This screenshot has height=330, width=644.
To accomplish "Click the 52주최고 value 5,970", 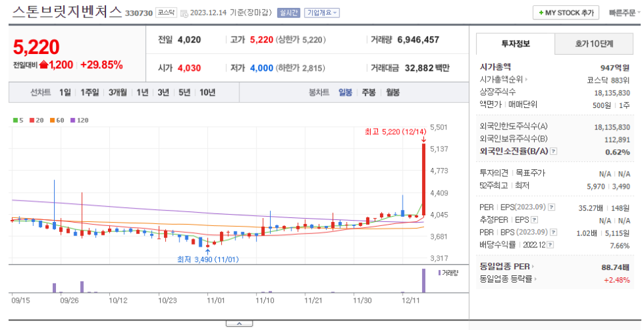I will [x=595, y=186].
